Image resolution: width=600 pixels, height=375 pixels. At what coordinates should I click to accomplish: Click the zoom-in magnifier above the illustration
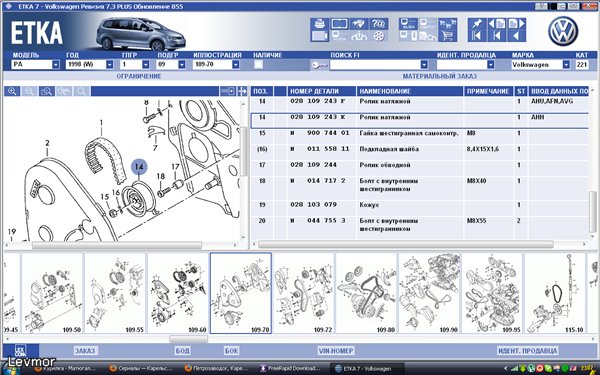pyautogui.click(x=12, y=91)
